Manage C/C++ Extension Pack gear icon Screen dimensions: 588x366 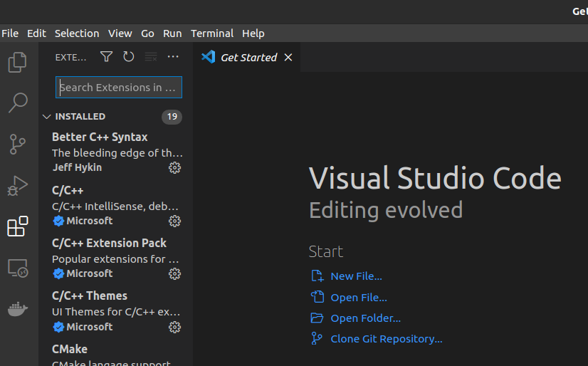tap(174, 273)
